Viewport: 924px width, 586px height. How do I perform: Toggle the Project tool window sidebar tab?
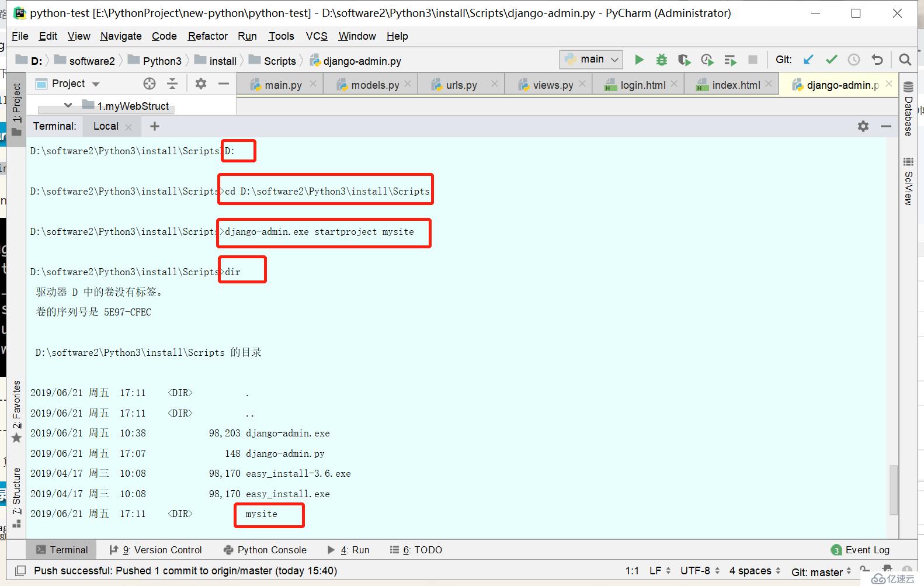point(16,109)
